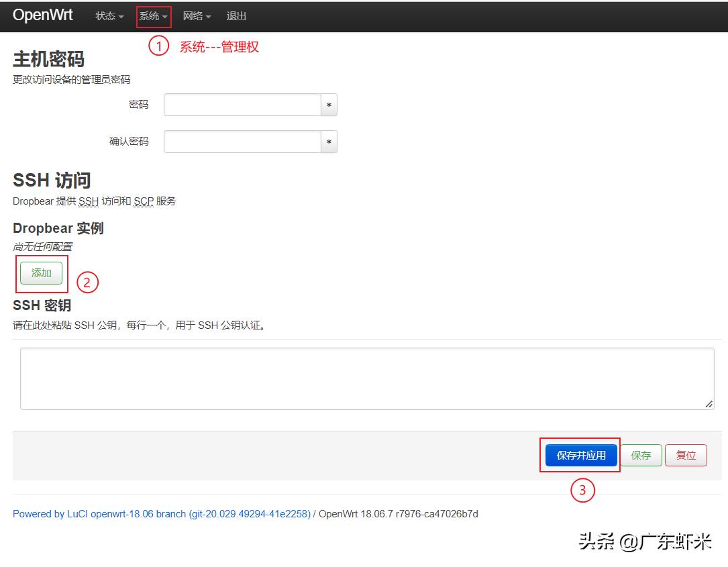Viewport: 728px width, 567px height.
Task: Click the 确认密码 confirmation field
Action: tap(242, 142)
